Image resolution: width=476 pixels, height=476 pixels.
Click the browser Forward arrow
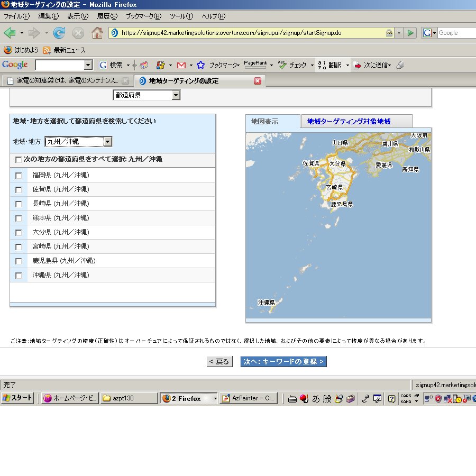tap(34, 33)
